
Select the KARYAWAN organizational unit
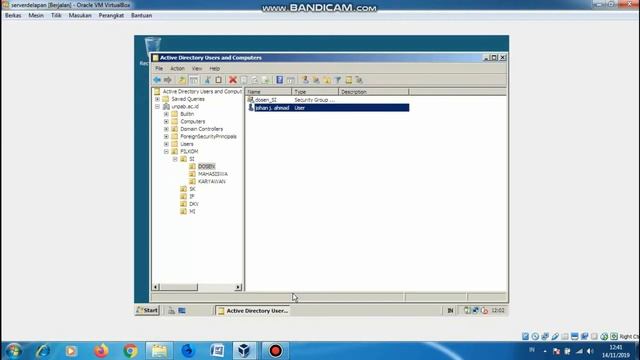211,181
